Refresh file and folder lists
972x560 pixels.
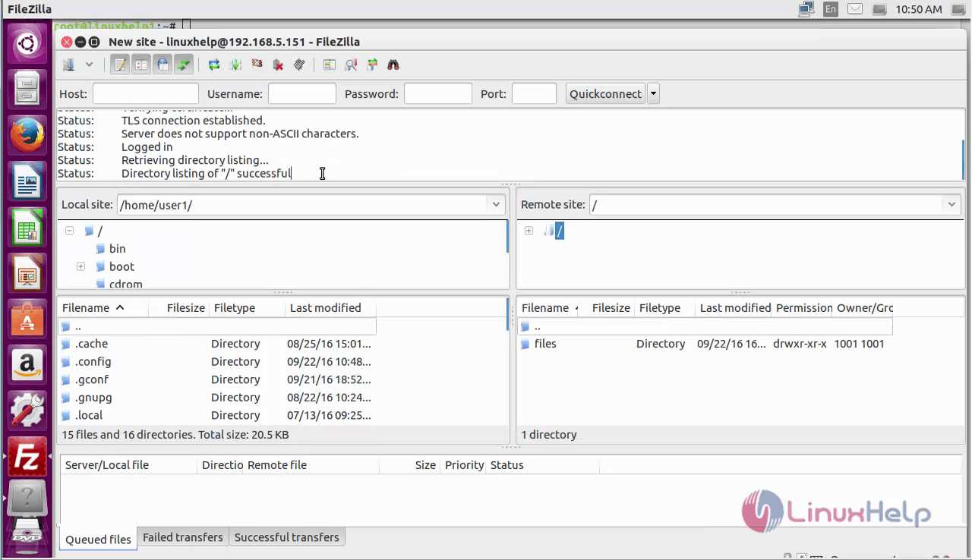214,64
